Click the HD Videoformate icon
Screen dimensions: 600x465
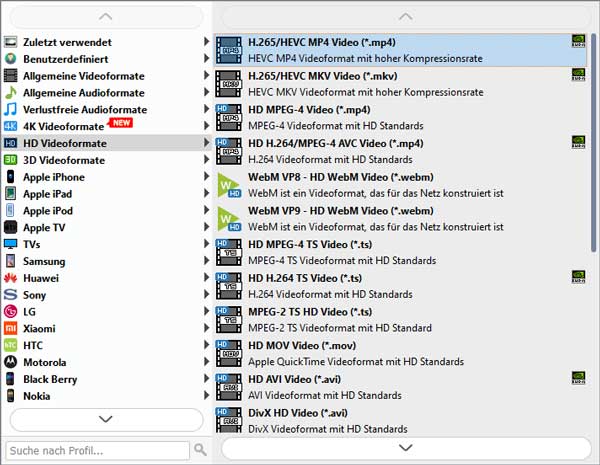10,143
